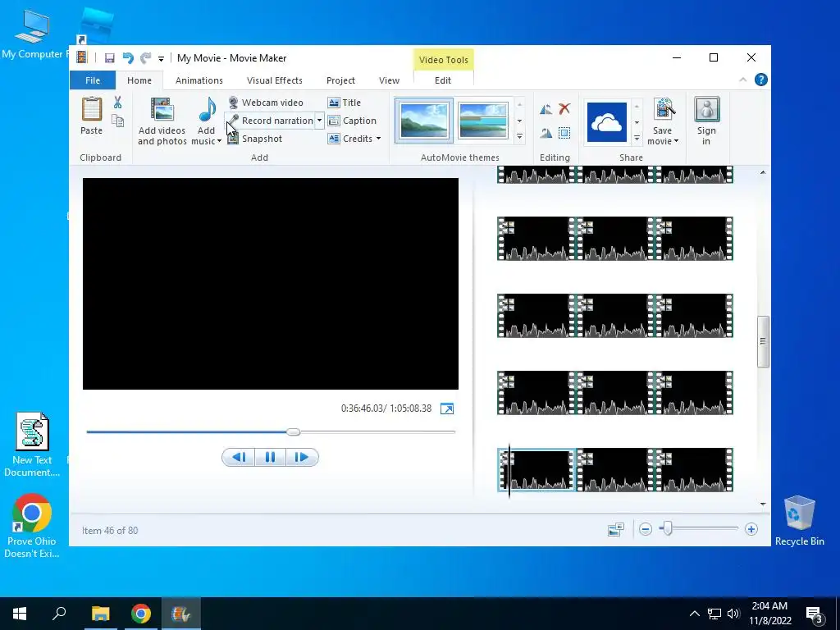
Task: Click the Sign in icon
Action: (x=706, y=109)
